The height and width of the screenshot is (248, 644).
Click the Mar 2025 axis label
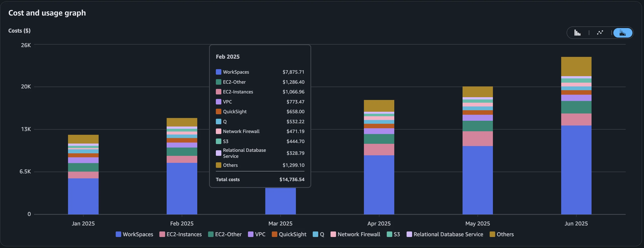click(x=280, y=223)
